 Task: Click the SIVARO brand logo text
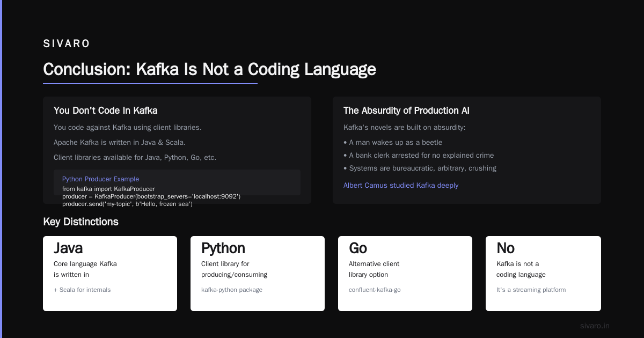tap(67, 44)
